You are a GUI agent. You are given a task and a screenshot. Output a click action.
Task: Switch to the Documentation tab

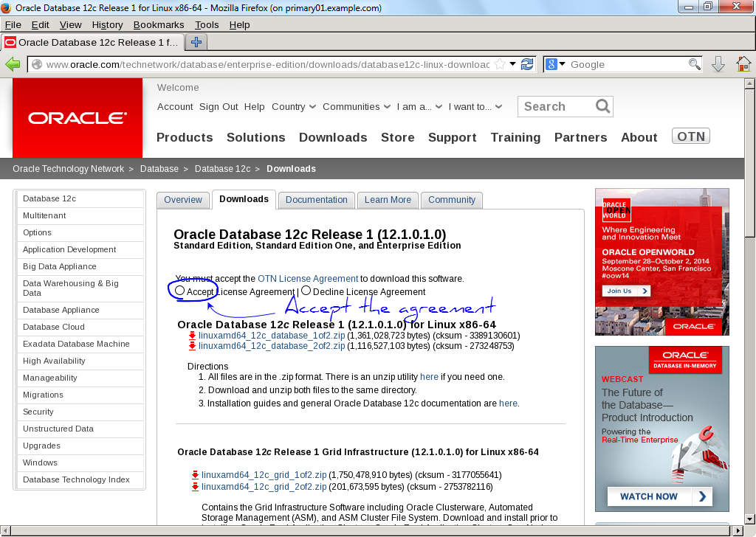coord(316,200)
